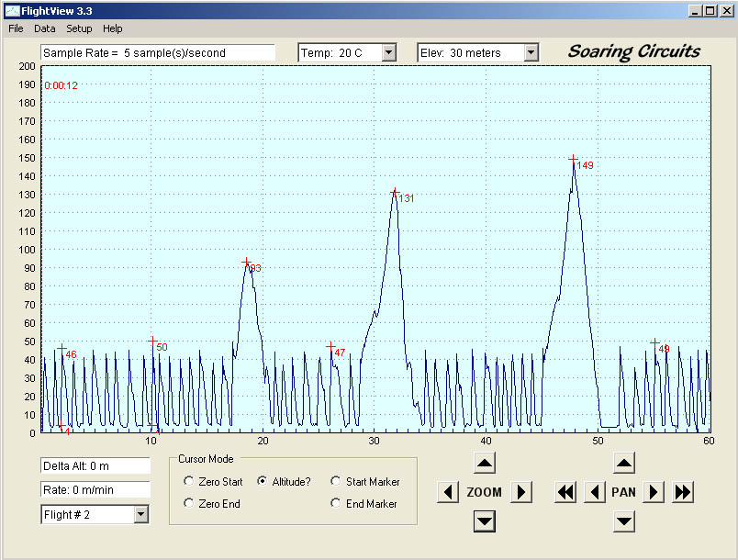
Task: Select the Zero Start cursor mode
Action: [214, 481]
